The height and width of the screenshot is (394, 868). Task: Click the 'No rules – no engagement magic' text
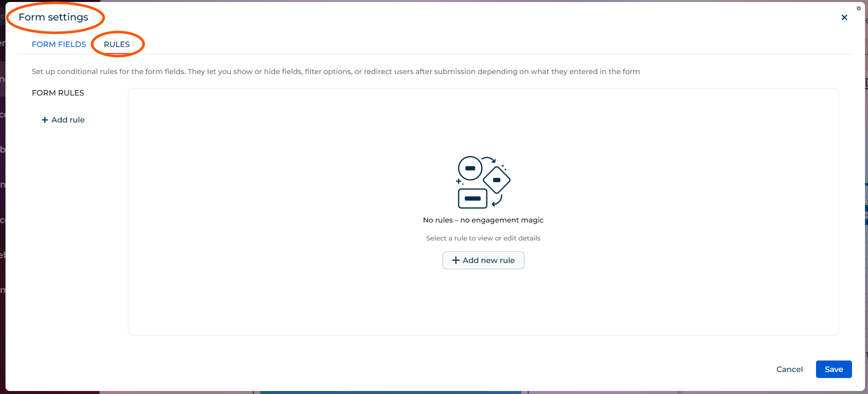(483, 220)
